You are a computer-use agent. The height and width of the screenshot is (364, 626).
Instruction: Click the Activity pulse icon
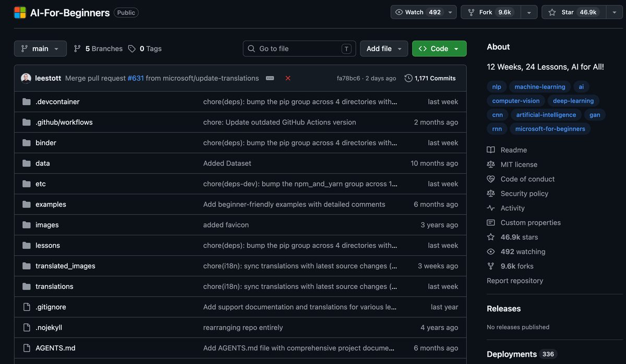(x=490, y=208)
